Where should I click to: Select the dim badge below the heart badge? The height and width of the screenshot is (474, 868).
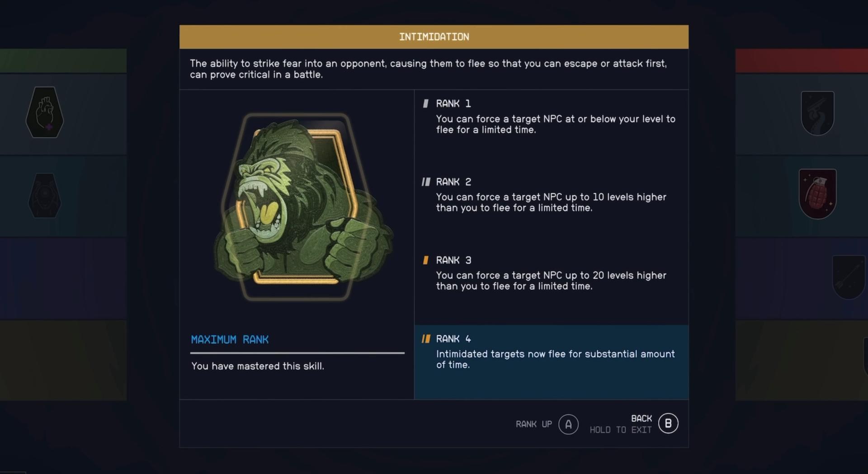click(x=45, y=195)
